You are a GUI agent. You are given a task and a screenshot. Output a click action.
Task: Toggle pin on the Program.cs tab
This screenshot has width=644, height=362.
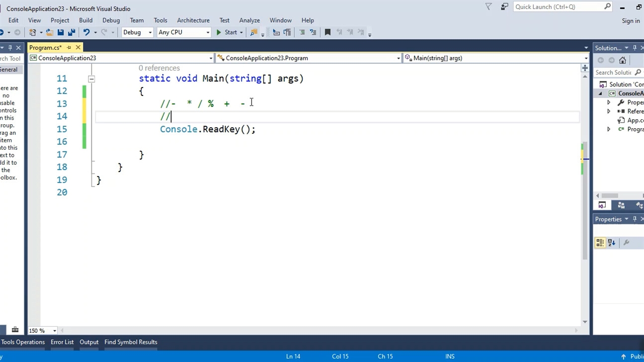coord(69,48)
